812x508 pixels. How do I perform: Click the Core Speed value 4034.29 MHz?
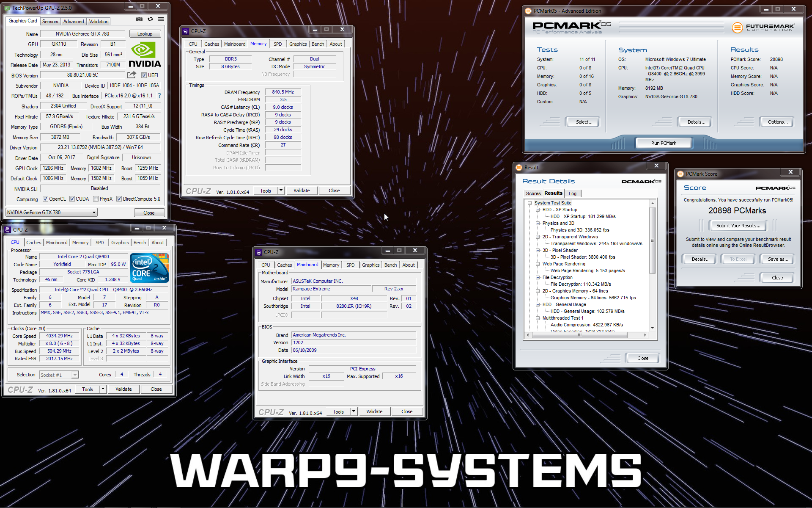coord(59,336)
